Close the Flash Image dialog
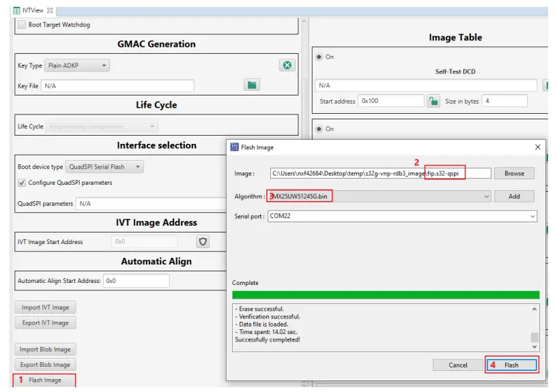 click(x=537, y=147)
